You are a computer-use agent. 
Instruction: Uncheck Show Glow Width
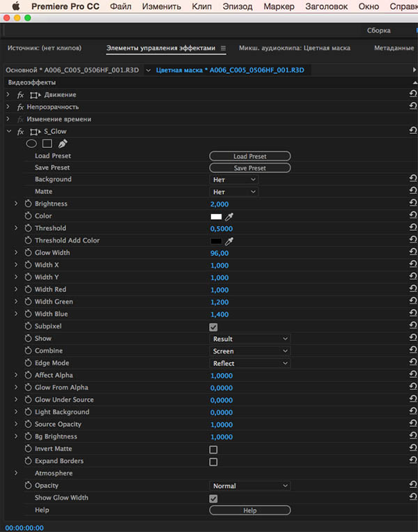(x=213, y=499)
